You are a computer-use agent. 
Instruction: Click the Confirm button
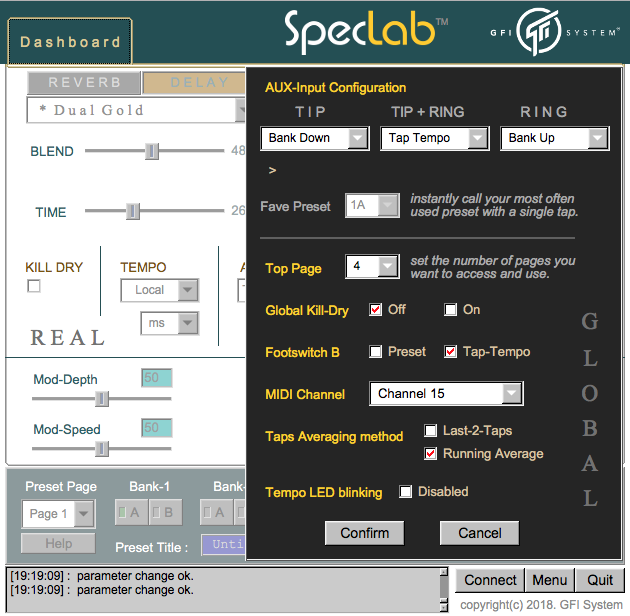coord(364,533)
